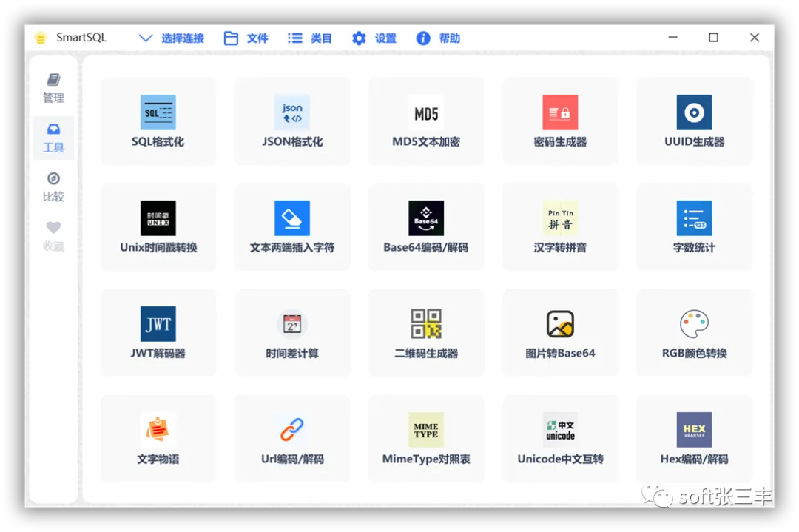Open the MimeType对照表 icon
799x532 pixels.
point(426,430)
